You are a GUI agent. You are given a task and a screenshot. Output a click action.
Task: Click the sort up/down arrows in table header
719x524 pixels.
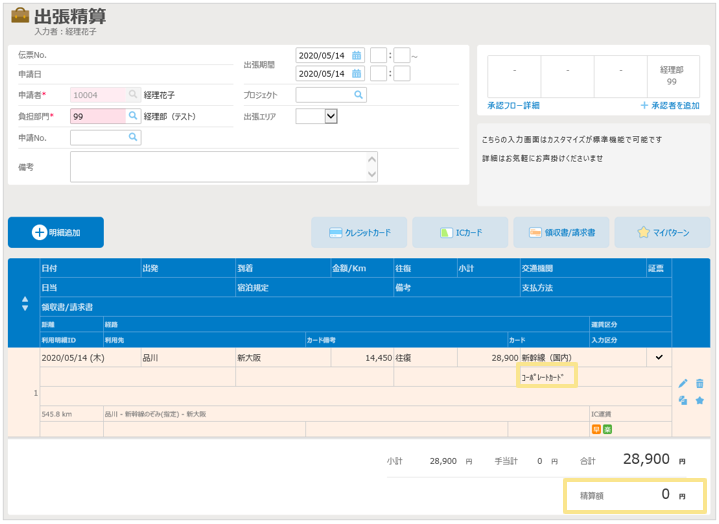(25, 303)
